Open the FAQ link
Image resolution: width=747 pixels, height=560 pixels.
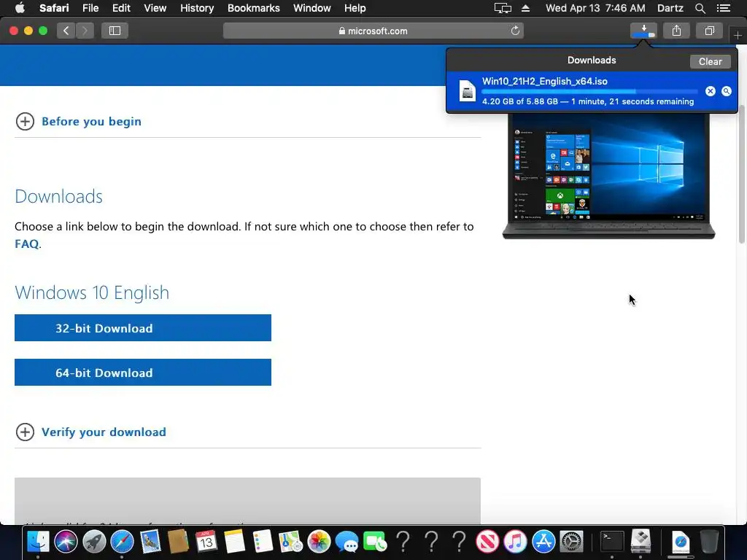(27, 244)
